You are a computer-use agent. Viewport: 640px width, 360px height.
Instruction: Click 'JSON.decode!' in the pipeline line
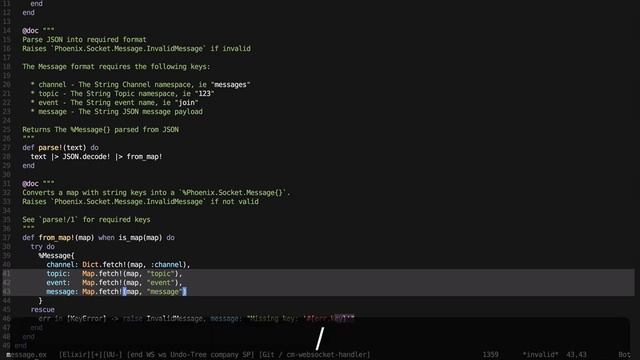pyautogui.click(x=86, y=156)
